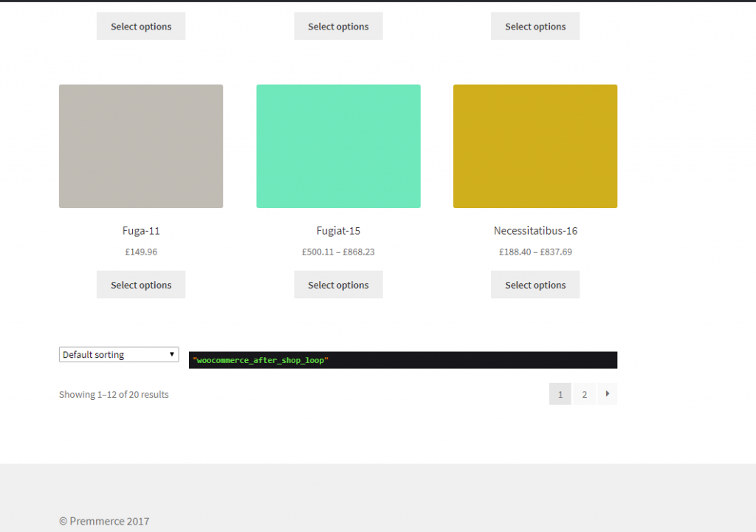Click the teal Fugiat-15 product image
Image resolution: width=756 pixels, height=532 pixels.
338,145
